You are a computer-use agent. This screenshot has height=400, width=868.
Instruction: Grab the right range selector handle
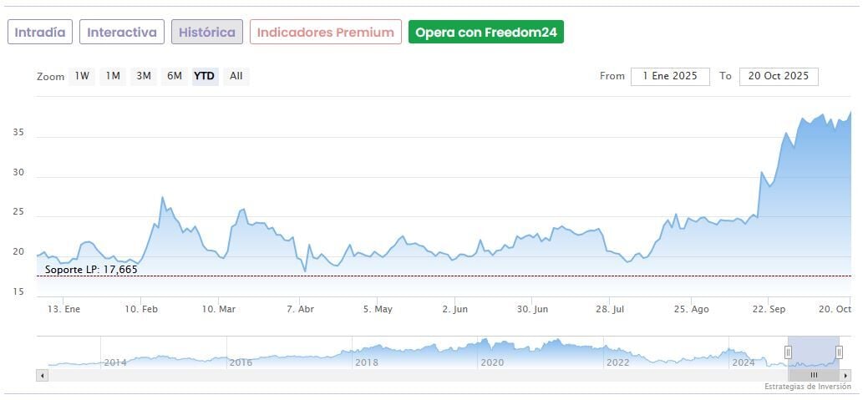tap(839, 352)
